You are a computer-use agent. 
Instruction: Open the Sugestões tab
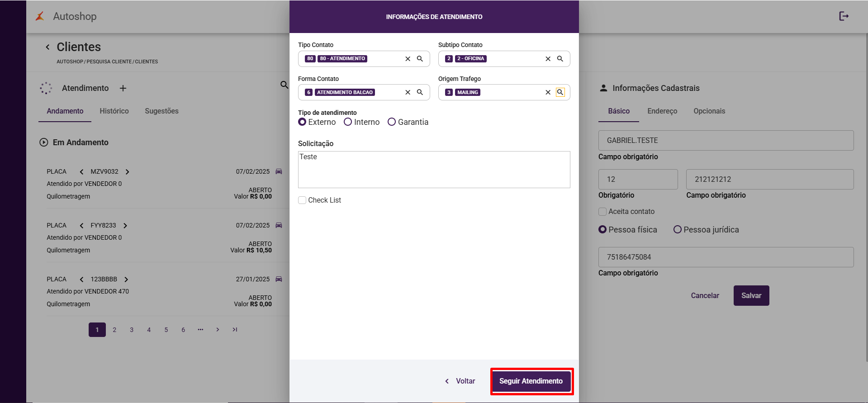[x=161, y=111]
